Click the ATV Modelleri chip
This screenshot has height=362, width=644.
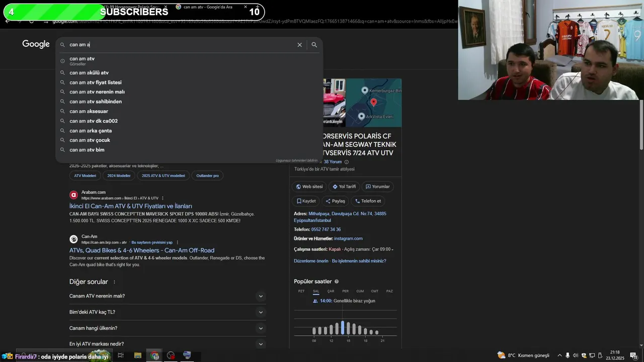pyautogui.click(x=85, y=175)
